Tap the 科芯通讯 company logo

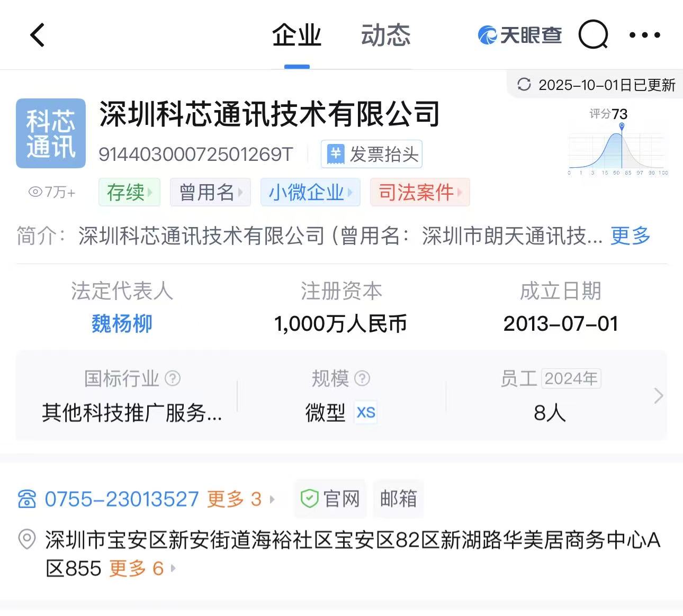pyautogui.click(x=51, y=133)
